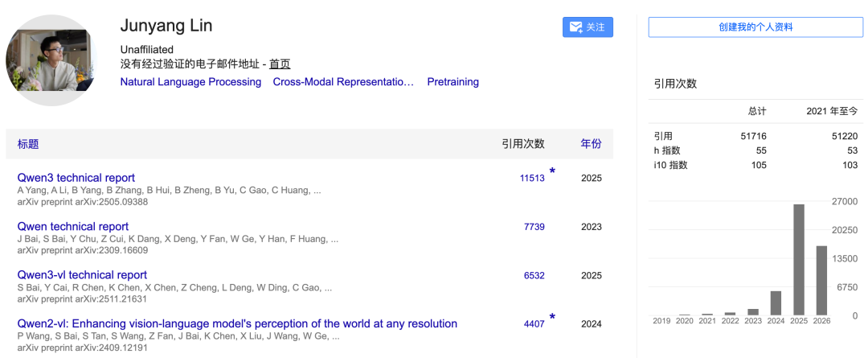Click the Unaffiliated affiliation text
This screenshot has width=868, height=358.
click(147, 50)
